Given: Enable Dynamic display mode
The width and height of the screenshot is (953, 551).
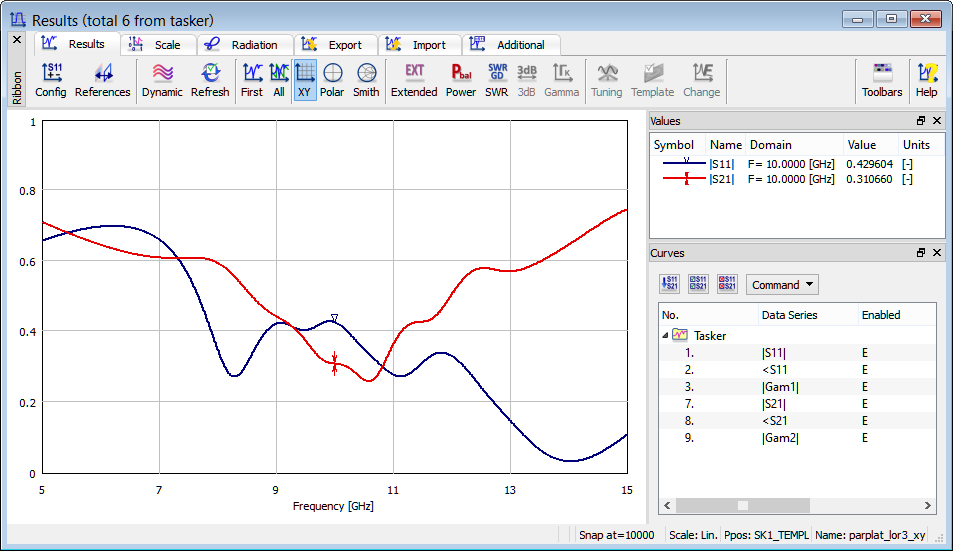Looking at the screenshot, I should (x=162, y=80).
